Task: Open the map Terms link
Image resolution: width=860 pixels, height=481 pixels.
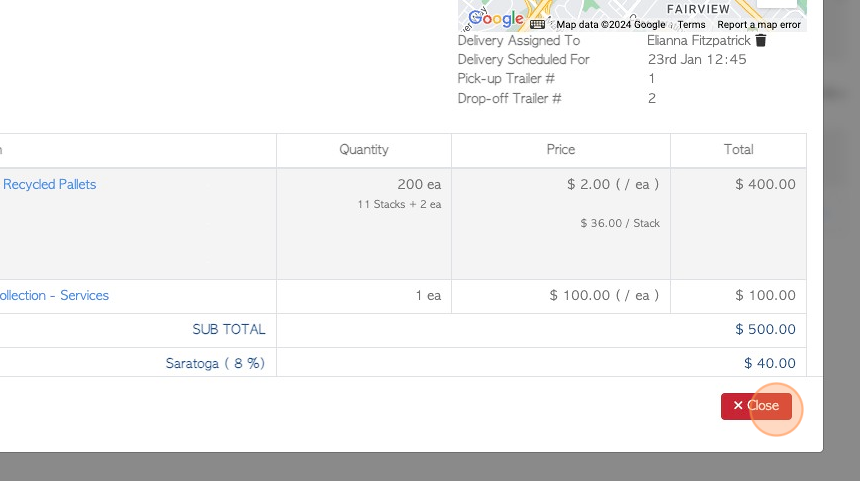Action: click(691, 25)
